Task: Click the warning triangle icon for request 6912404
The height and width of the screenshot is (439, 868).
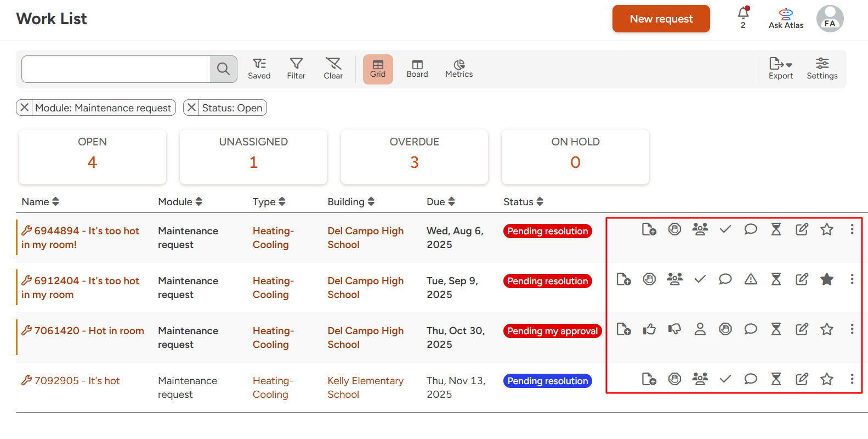Action: click(x=751, y=279)
